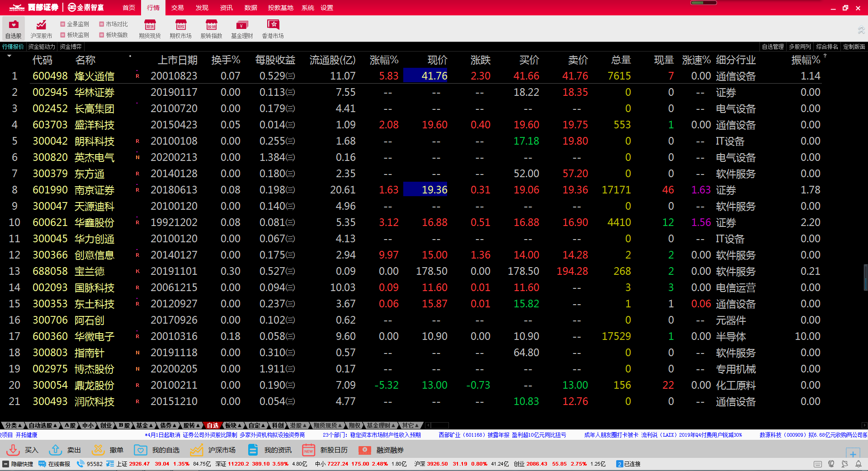Select the 科创 bottom tab
The image size is (868, 471).
(x=278, y=425)
